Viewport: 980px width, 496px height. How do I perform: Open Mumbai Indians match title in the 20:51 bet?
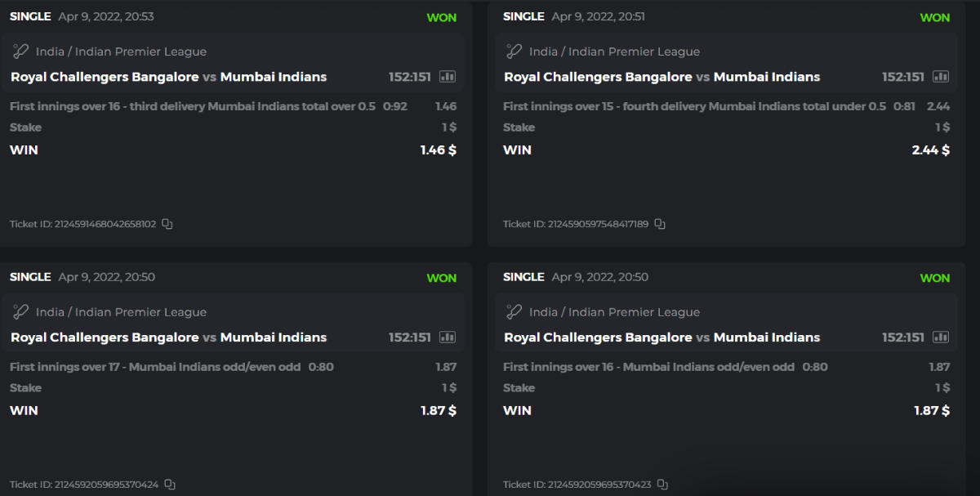click(x=766, y=77)
